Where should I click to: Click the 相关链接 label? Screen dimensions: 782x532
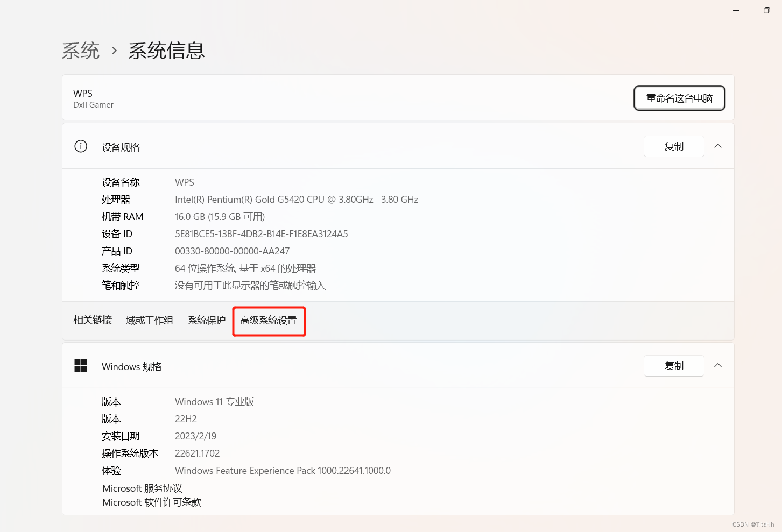pyautogui.click(x=93, y=320)
